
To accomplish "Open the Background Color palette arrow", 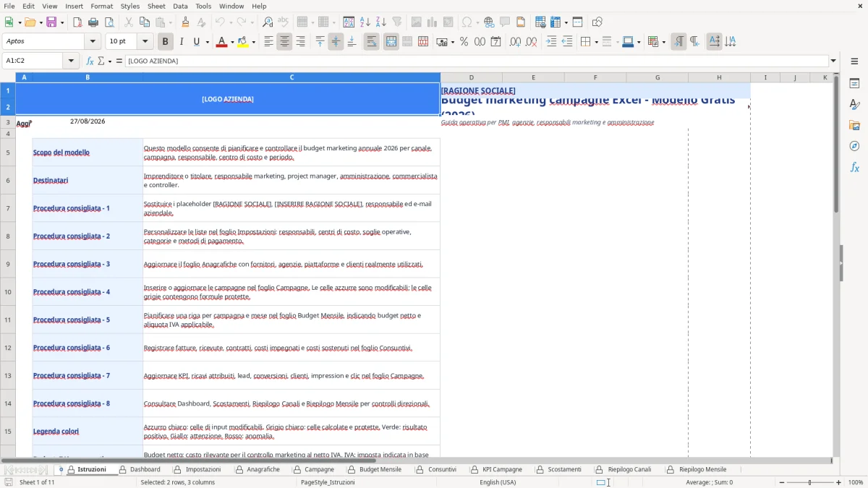I will click(253, 42).
